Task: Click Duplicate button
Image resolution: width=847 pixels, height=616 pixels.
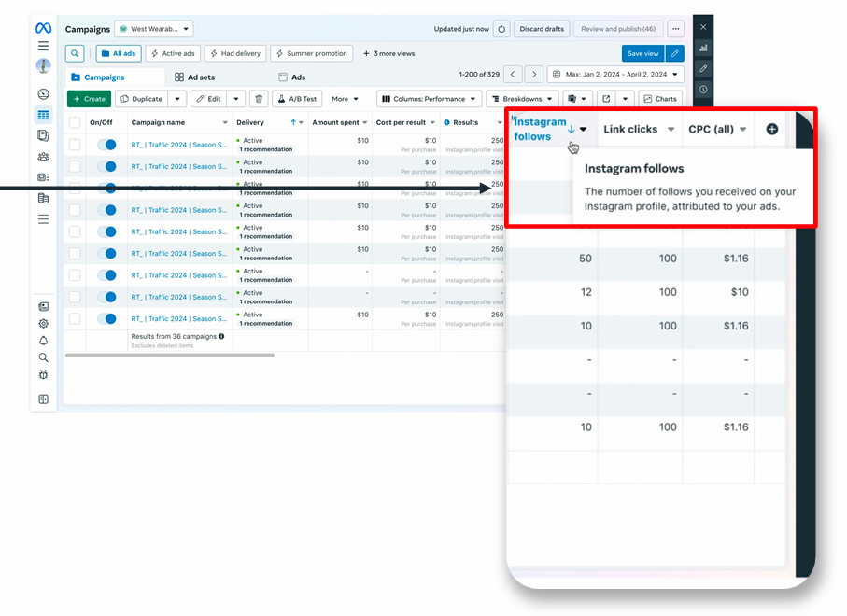Action: coord(142,99)
